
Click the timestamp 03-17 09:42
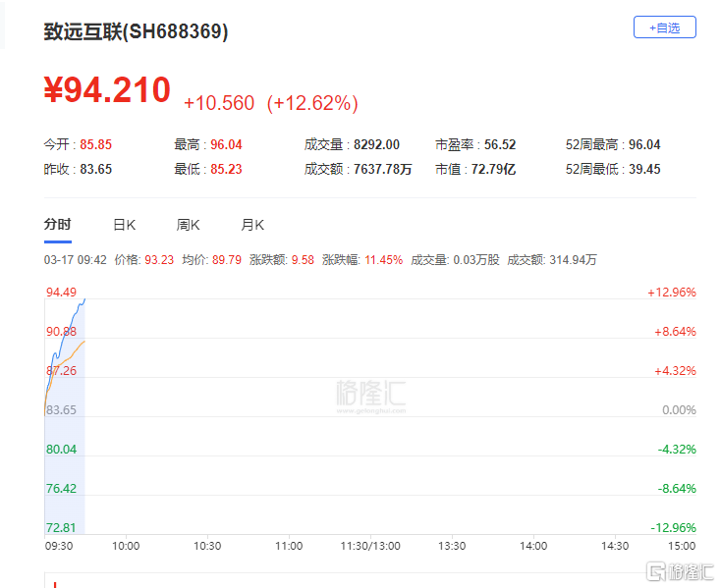(76, 260)
